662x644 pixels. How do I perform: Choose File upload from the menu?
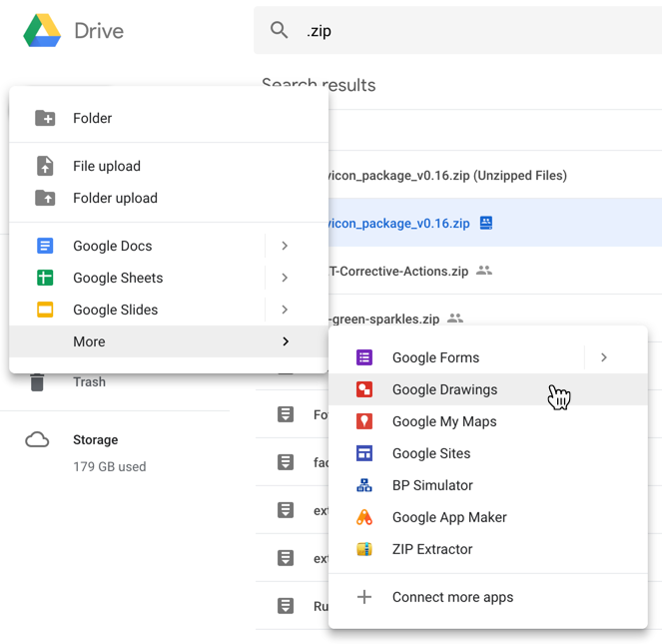tap(106, 166)
